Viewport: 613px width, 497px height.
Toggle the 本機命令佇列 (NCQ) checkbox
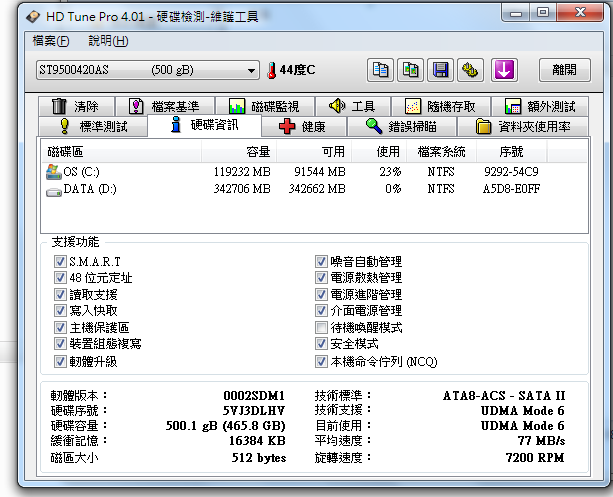tap(321, 361)
